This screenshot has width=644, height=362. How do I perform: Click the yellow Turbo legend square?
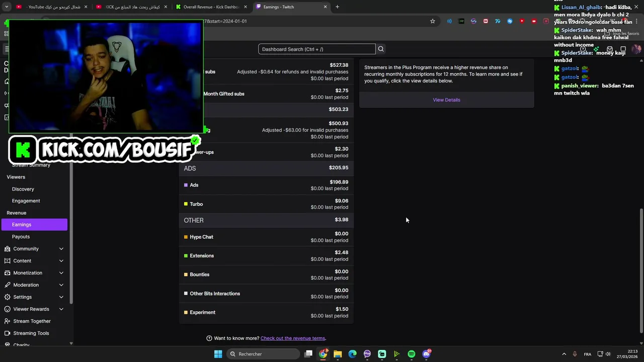(186, 204)
